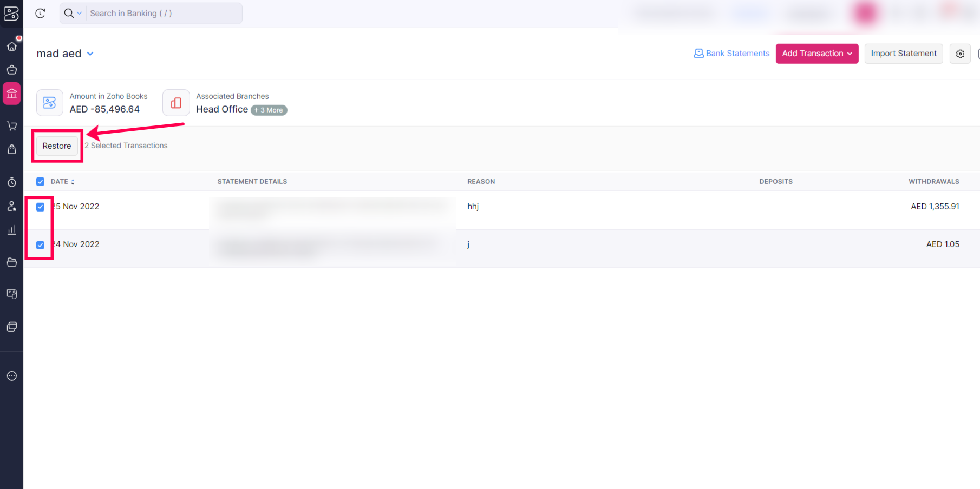Open the Time Tracking clock sidebar icon
Screen dimensions: 980x489
[11, 182]
